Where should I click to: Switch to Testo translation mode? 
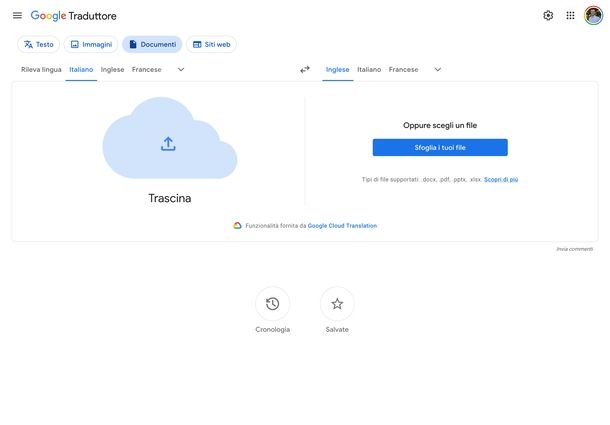click(x=39, y=44)
